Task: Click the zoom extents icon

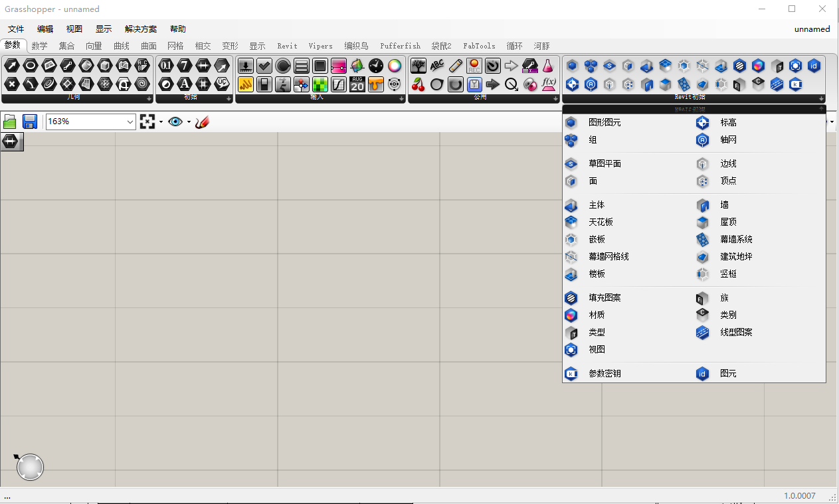Action: pyautogui.click(x=147, y=122)
